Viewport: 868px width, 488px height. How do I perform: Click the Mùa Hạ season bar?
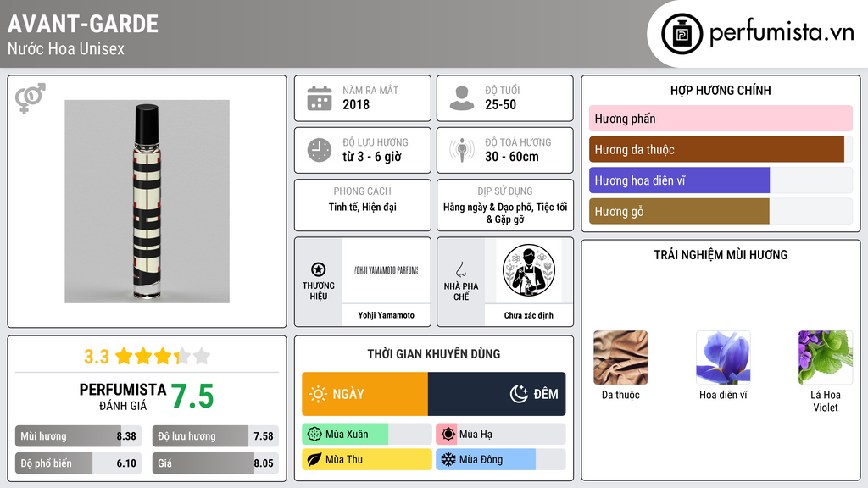click(500, 435)
